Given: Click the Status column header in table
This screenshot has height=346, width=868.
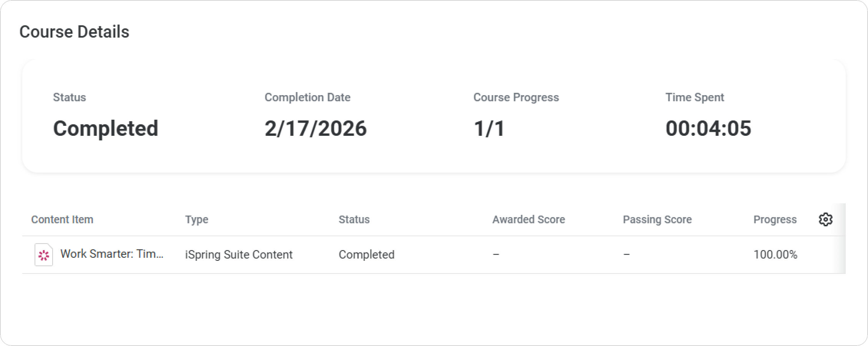Looking at the screenshot, I should (x=354, y=219).
